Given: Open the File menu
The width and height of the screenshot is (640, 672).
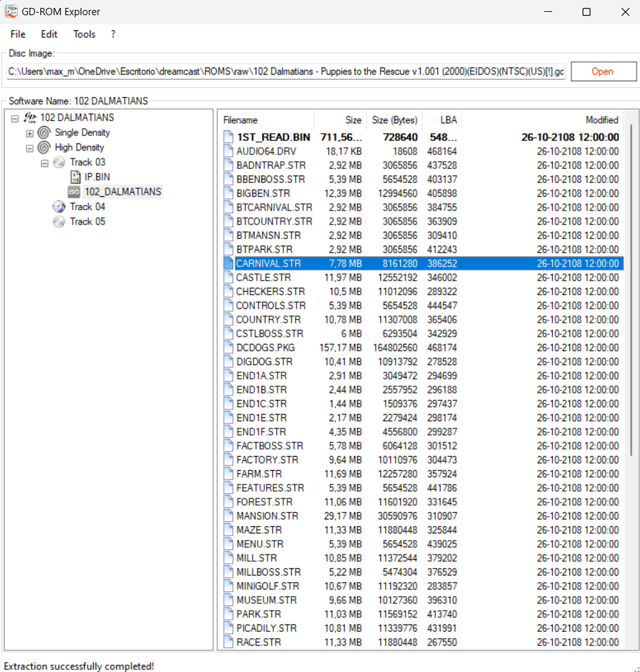Looking at the screenshot, I should 18,34.
